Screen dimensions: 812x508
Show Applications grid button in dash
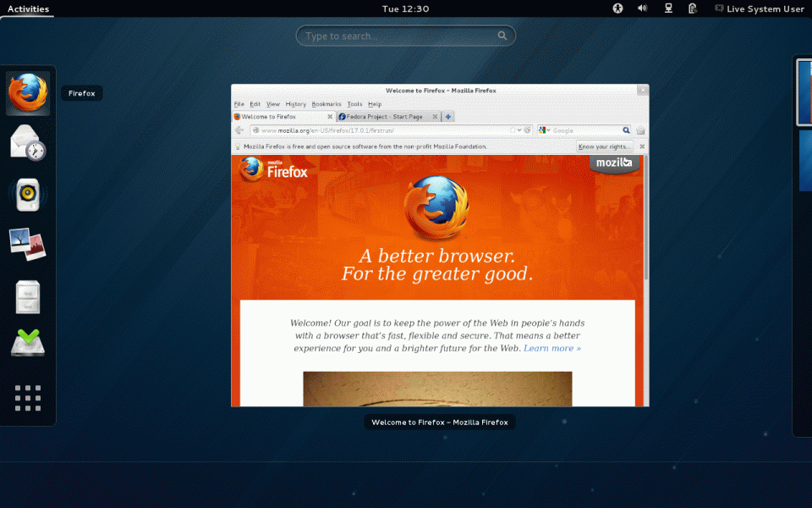point(28,398)
